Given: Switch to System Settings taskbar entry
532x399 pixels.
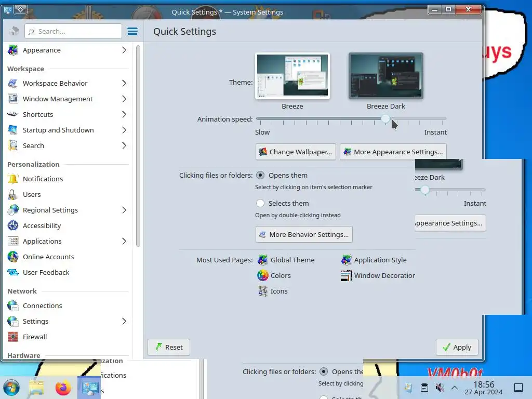Looking at the screenshot, I should click(x=89, y=388).
